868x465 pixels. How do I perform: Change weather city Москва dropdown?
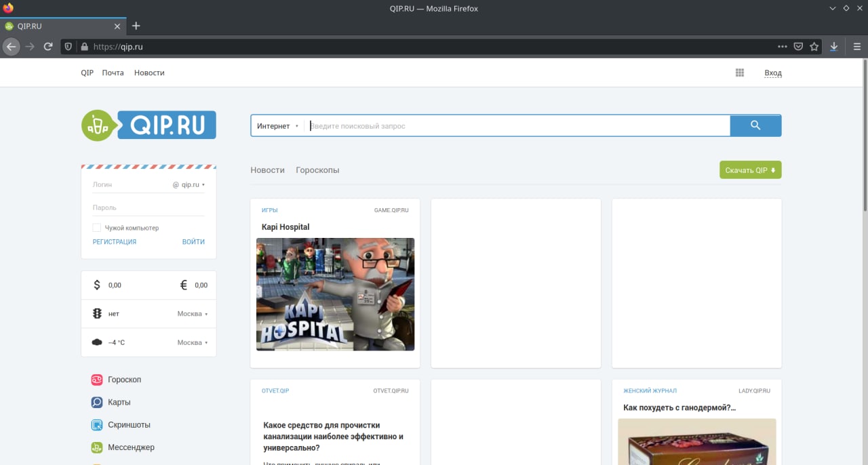(x=193, y=342)
